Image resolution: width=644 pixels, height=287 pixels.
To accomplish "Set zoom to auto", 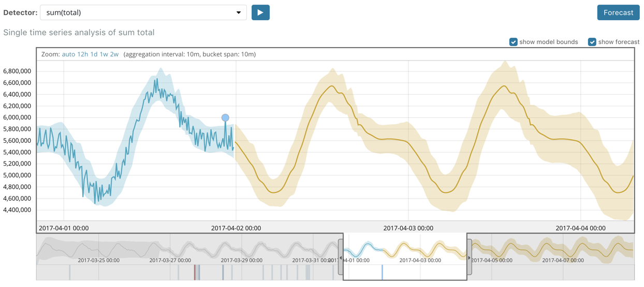I will [68, 54].
